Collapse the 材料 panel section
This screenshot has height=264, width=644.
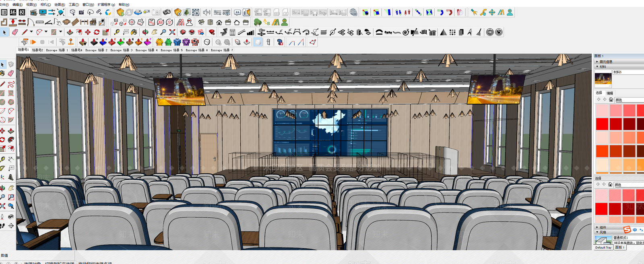coord(597,67)
